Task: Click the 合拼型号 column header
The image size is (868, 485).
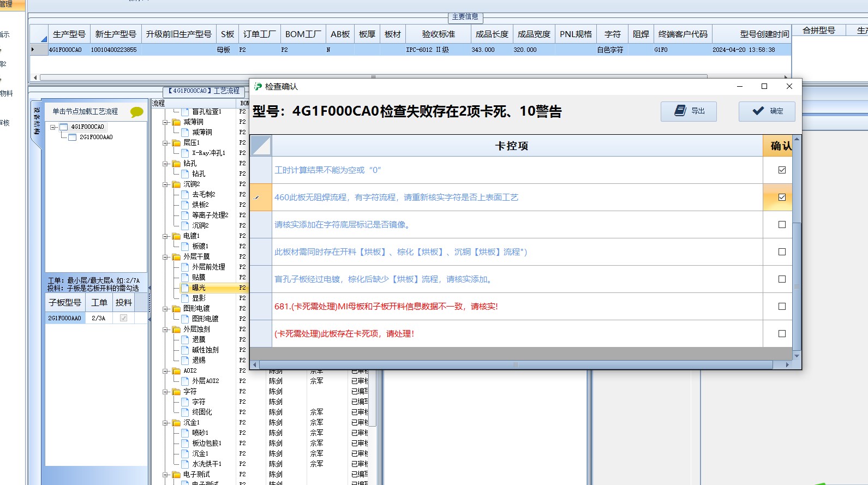Action: (818, 31)
